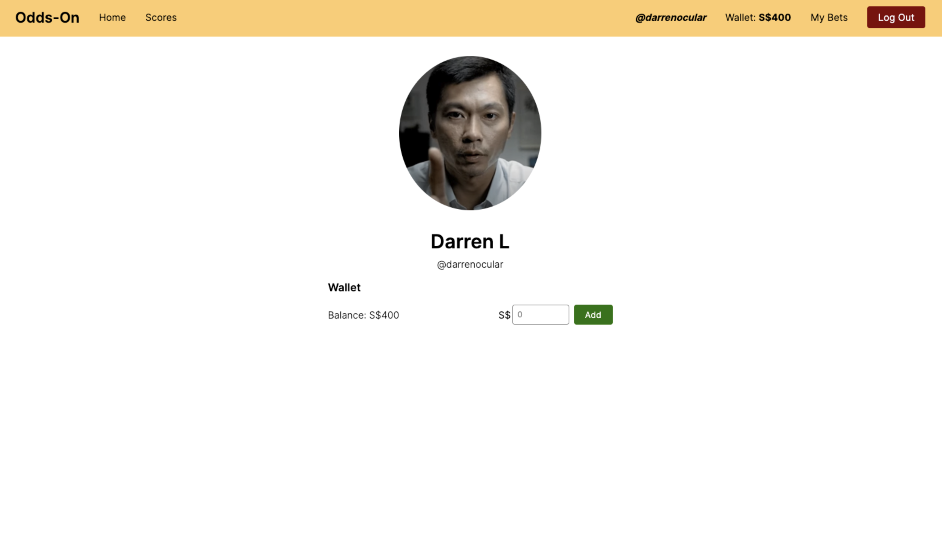This screenshot has height=560, width=942.
Task: Click the Balance: S$400 text
Action: pos(363,315)
